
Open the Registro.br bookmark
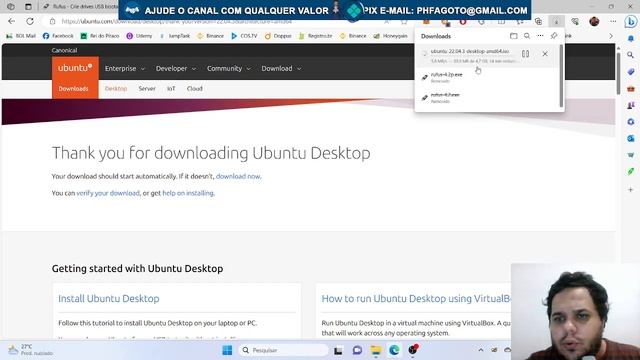click(x=316, y=36)
